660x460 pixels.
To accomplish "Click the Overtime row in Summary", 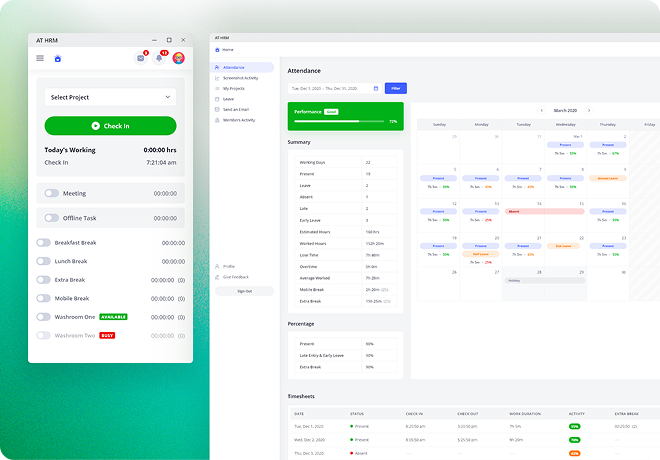I will point(346,266).
